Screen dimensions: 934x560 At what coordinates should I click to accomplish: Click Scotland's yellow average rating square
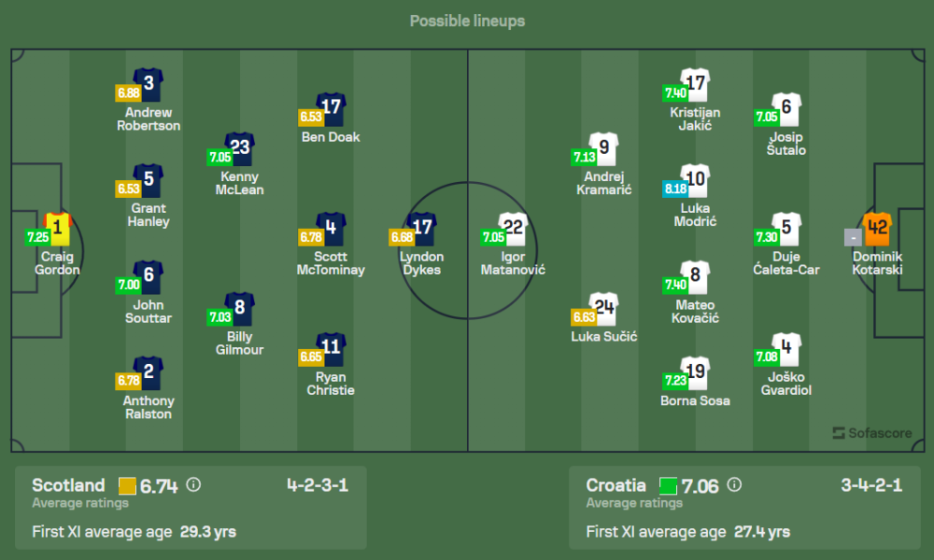point(127,485)
